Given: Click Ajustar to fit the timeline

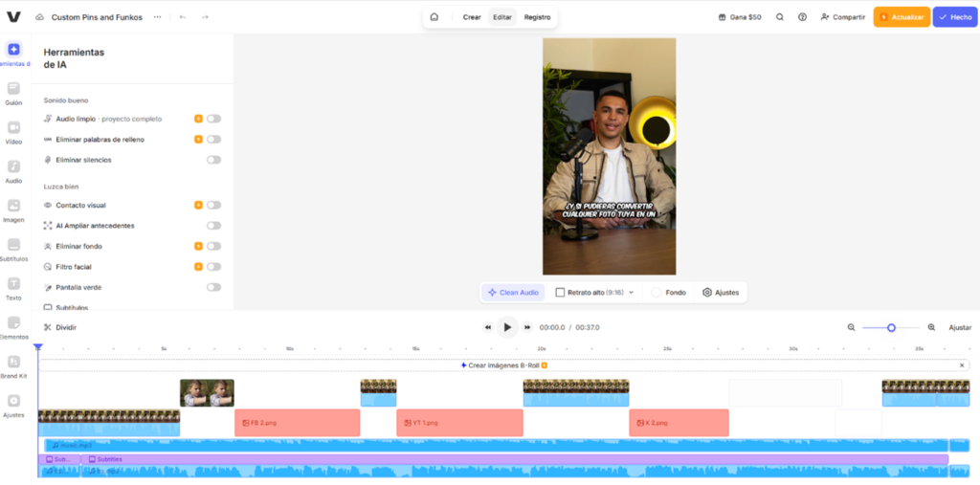Looking at the screenshot, I should coord(960,327).
